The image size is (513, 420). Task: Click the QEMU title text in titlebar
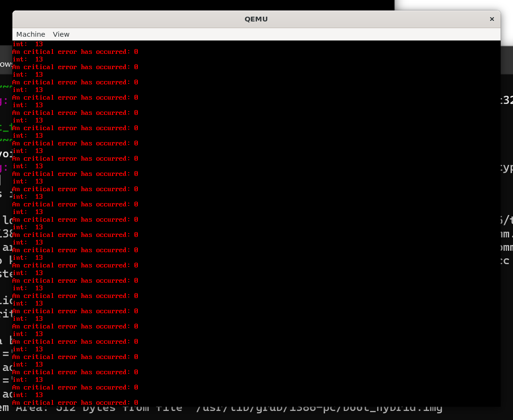coord(256,19)
